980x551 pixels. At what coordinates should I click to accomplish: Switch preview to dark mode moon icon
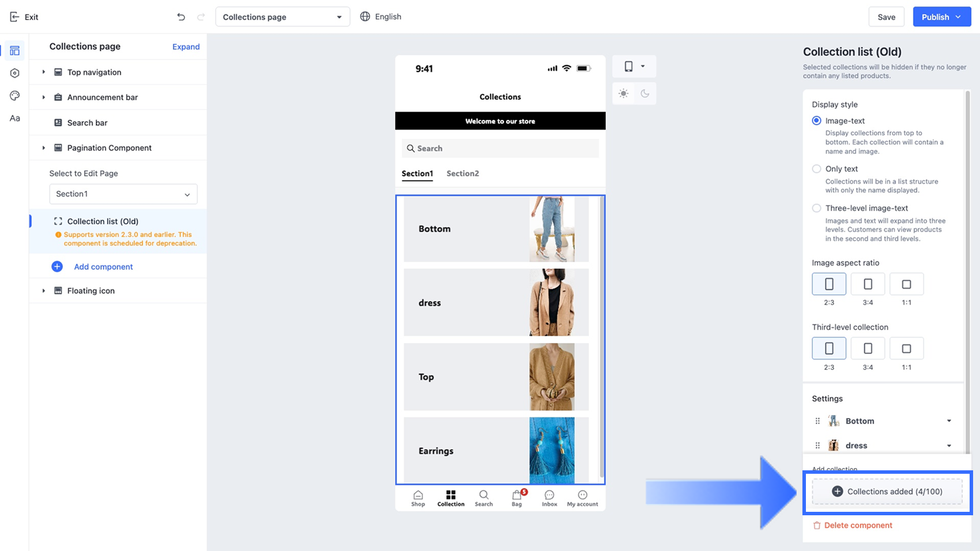(645, 93)
